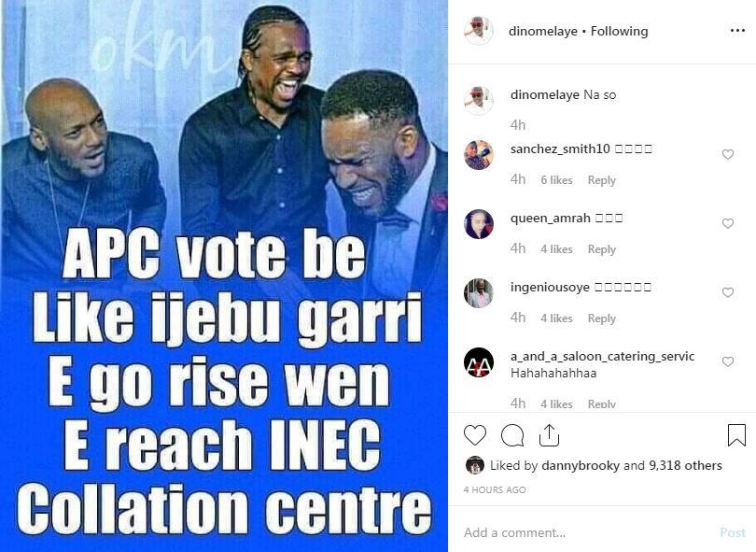The height and width of the screenshot is (552, 756).
Task: Reply to sanchez_smith10's comment
Action: pos(601,180)
